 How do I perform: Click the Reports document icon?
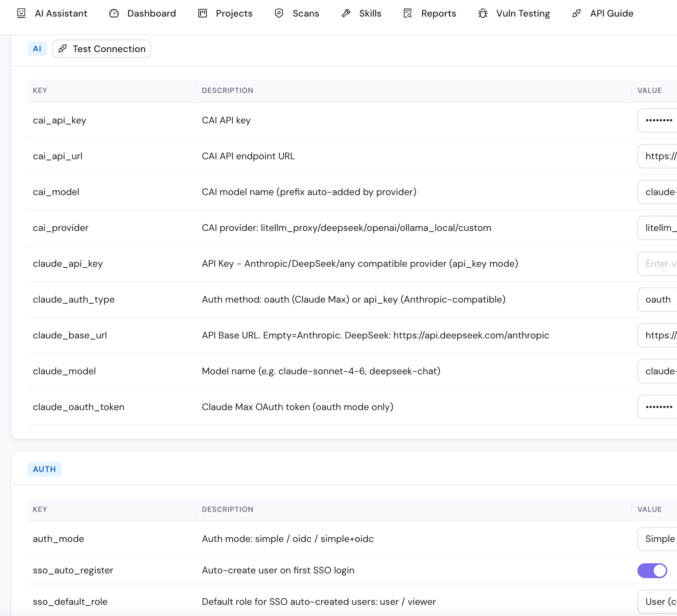[x=408, y=13]
